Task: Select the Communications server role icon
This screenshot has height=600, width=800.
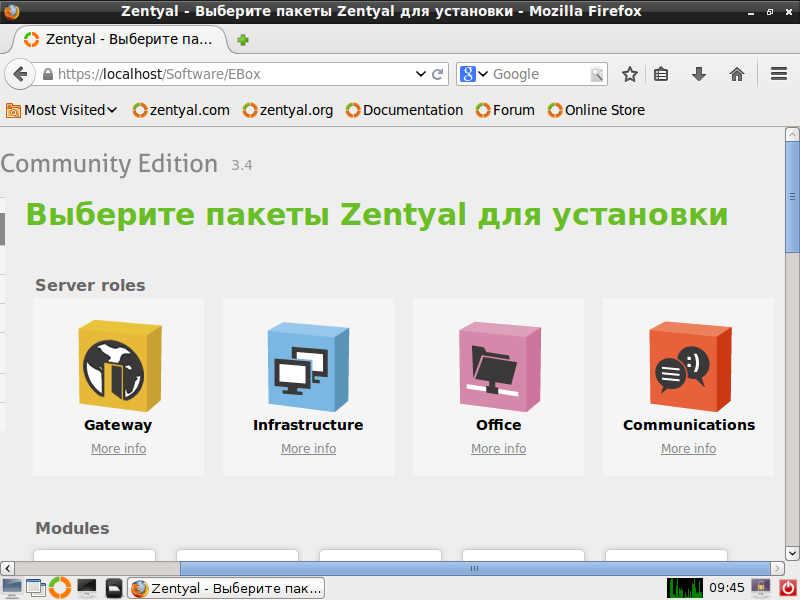Action: 690,366
